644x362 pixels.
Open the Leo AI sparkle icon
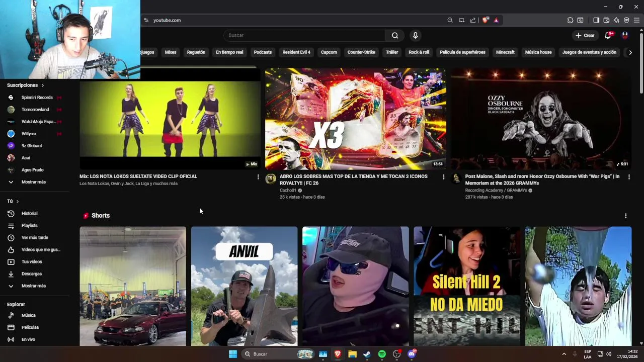click(x=616, y=20)
